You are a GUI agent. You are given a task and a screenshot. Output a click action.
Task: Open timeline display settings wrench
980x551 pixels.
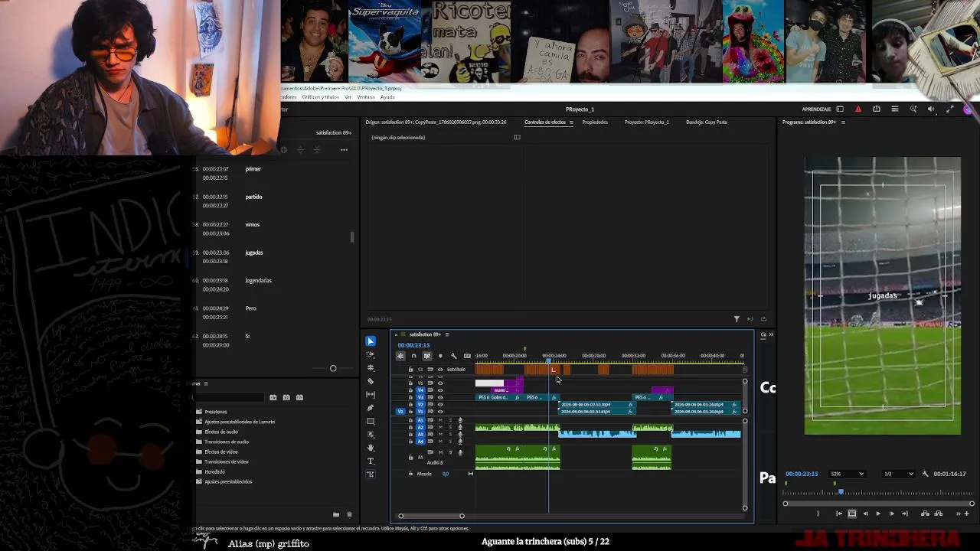(x=453, y=356)
